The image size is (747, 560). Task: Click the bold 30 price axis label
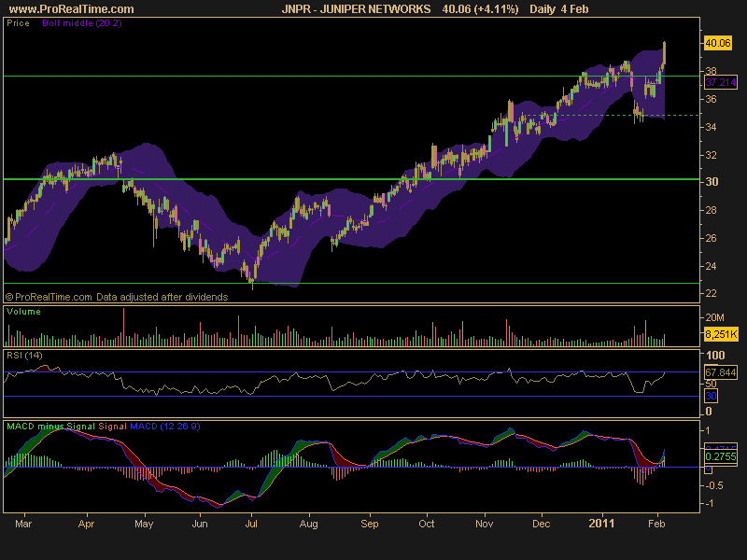pos(712,182)
